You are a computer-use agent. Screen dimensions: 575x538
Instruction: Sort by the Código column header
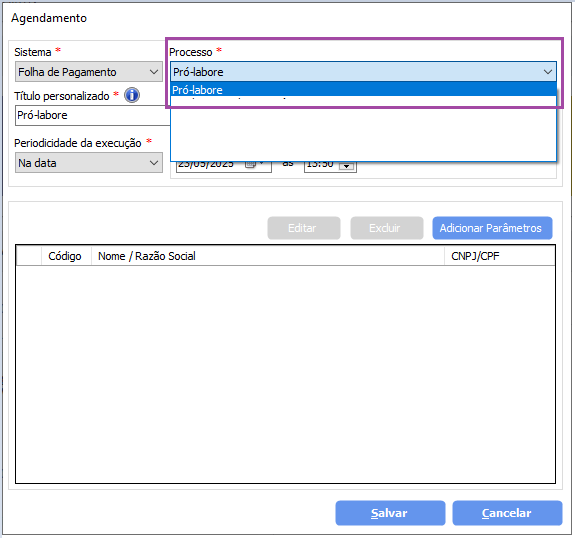point(66,256)
